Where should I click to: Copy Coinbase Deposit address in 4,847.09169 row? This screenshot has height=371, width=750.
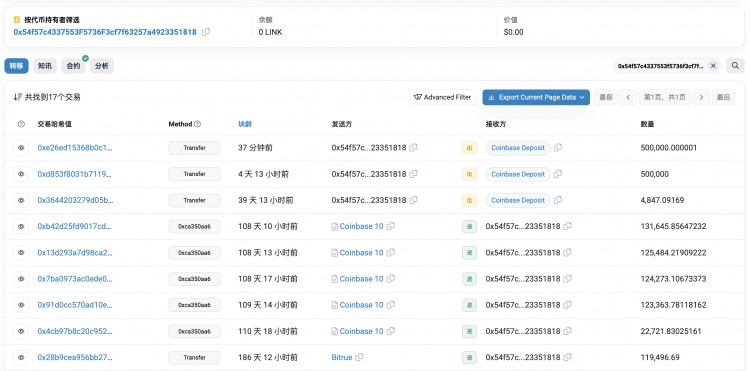tap(557, 200)
